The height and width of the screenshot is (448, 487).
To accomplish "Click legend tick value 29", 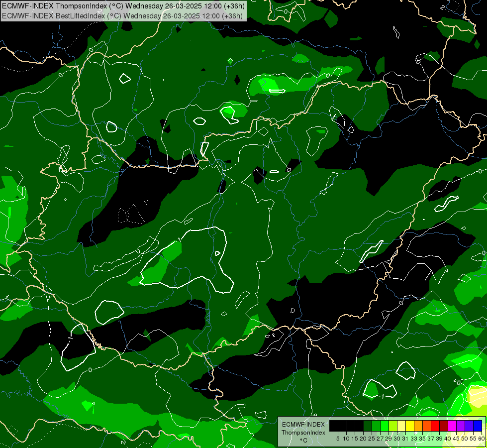I will pos(389,439).
